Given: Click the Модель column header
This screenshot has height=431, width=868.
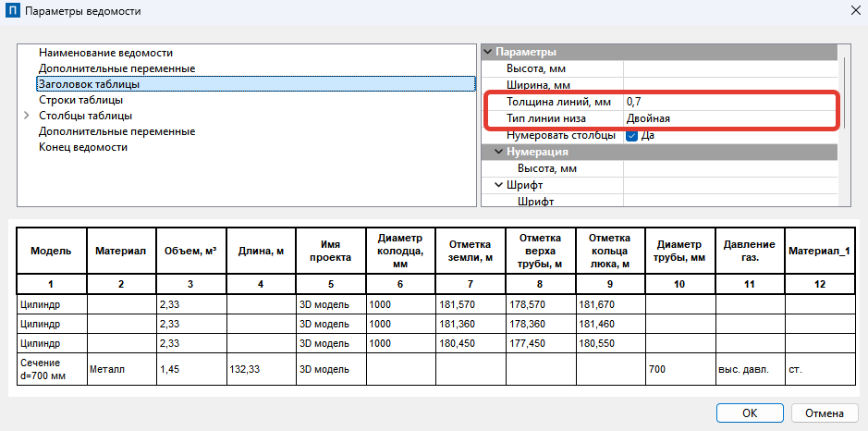Looking at the screenshot, I should pos(51,251).
